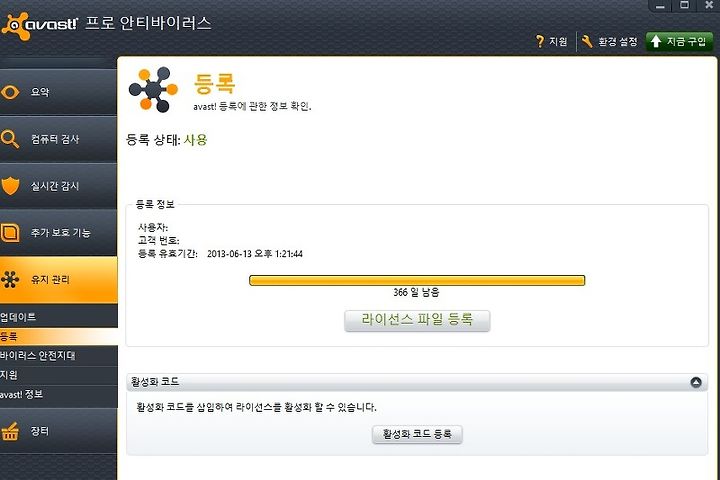Image resolution: width=720 pixels, height=480 pixels.
Task: Open the 요약 summary eye icon
Action: click(x=10, y=92)
